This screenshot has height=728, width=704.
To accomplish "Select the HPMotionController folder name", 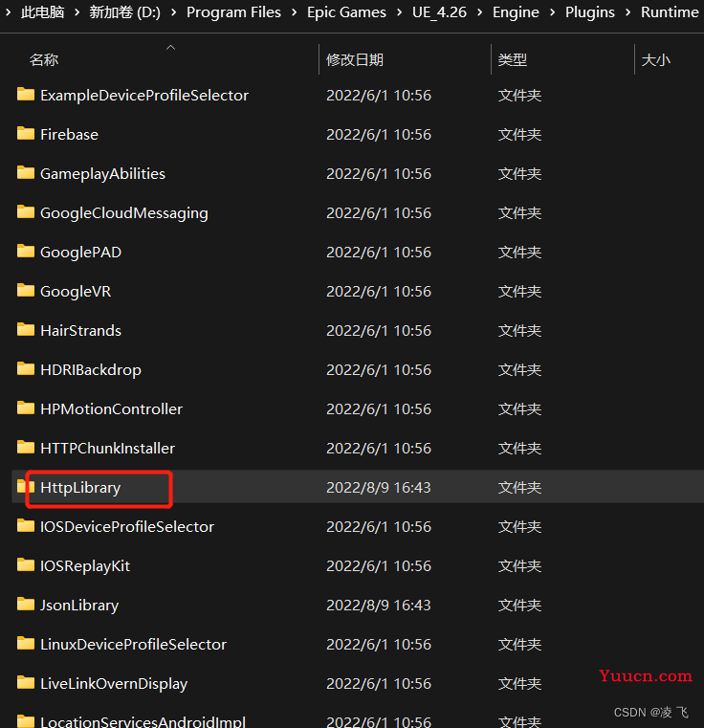I will click(112, 409).
